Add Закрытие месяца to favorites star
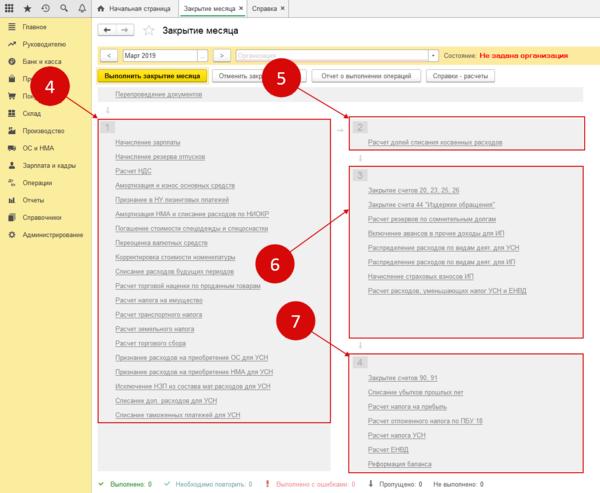 [x=148, y=31]
